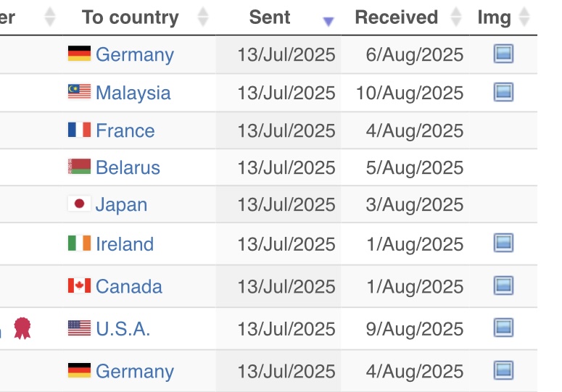Open image icon in U.S.A. row
This screenshot has height=392, width=562.
point(503,328)
